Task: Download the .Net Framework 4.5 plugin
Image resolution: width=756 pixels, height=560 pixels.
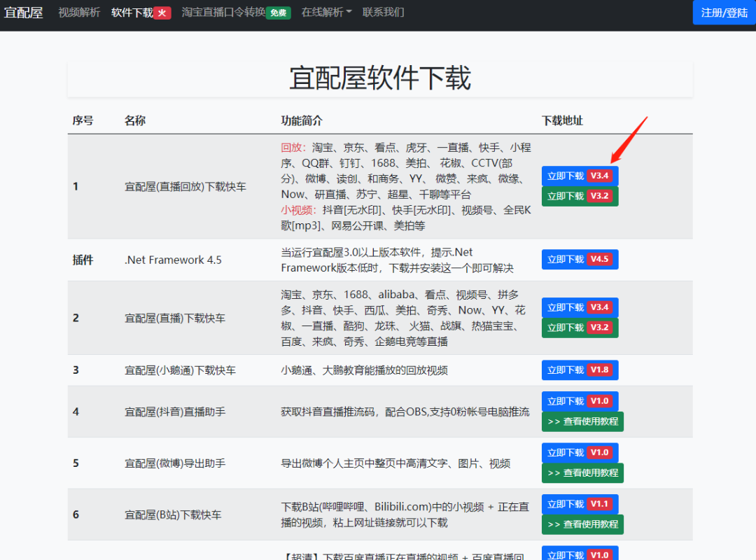Action: click(580, 259)
